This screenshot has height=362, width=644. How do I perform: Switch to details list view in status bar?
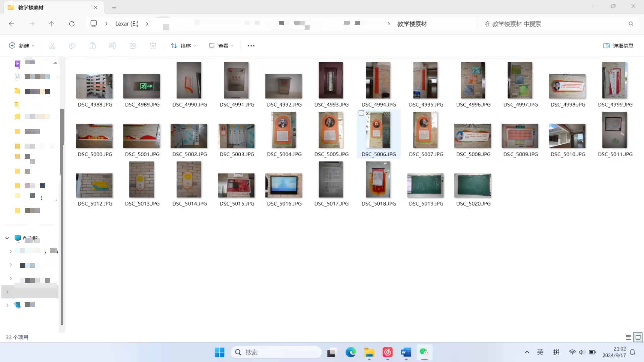628,337
